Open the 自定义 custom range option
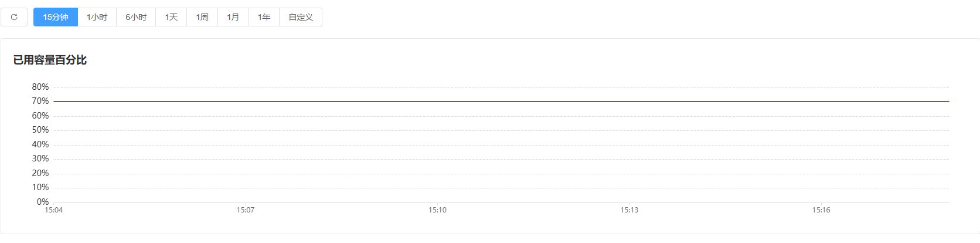 301,17
